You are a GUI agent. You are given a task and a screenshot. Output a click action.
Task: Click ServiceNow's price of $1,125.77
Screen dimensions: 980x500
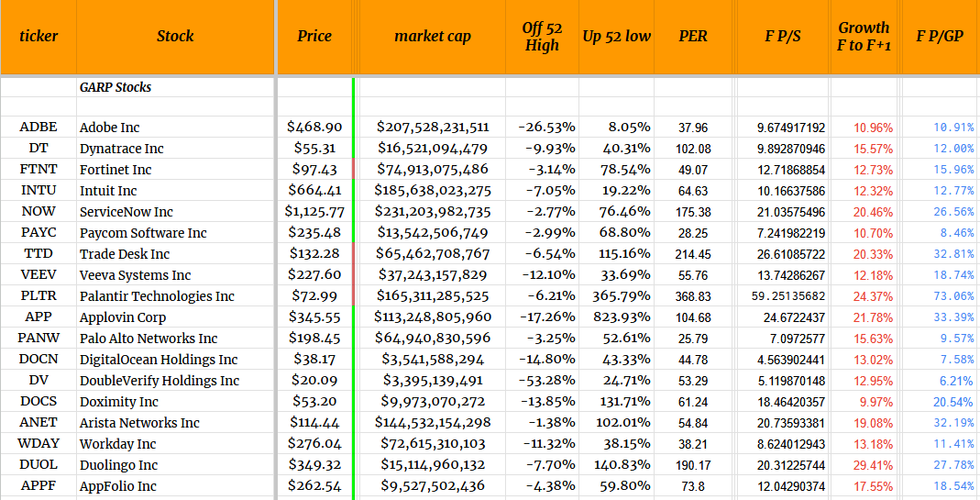315,212
